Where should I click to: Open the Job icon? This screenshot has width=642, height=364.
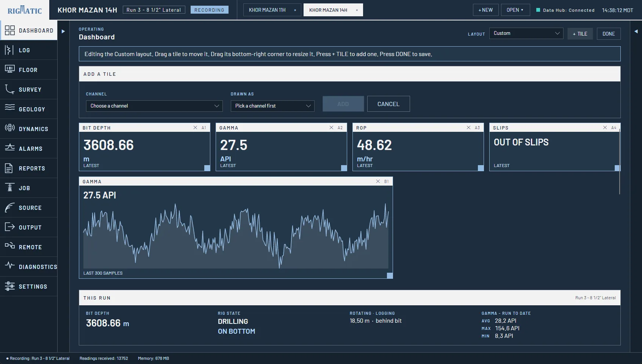[9, 188]
